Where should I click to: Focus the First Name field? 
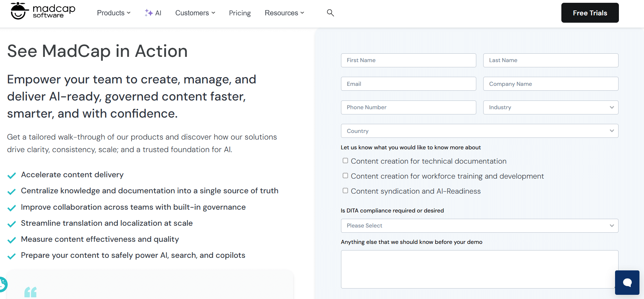tap(408, 60)
